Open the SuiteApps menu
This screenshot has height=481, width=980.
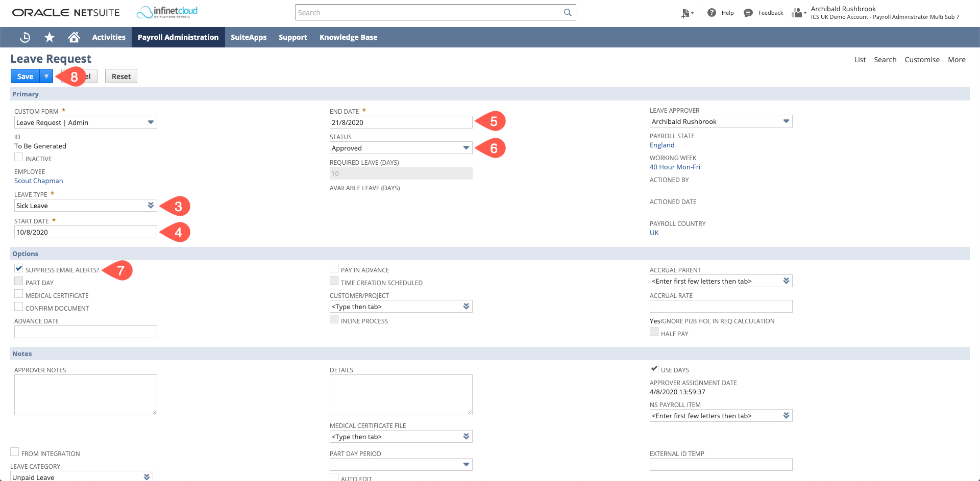(249, 37)
